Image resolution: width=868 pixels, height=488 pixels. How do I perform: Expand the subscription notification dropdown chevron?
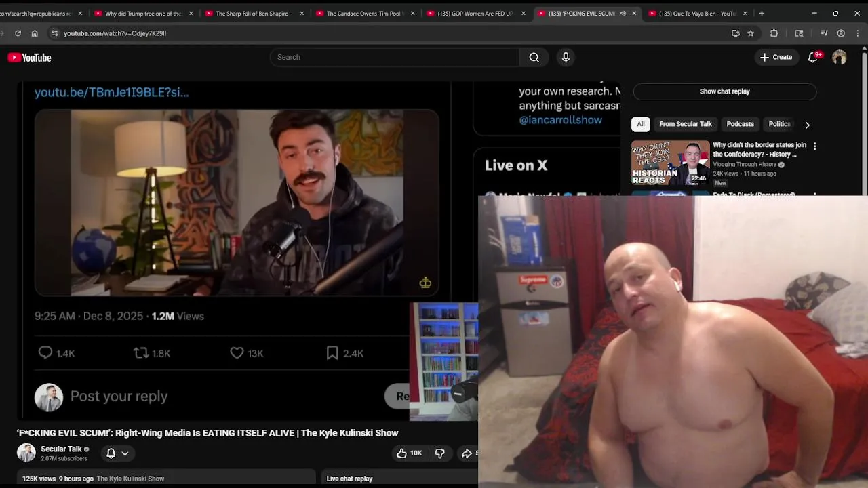125,453
